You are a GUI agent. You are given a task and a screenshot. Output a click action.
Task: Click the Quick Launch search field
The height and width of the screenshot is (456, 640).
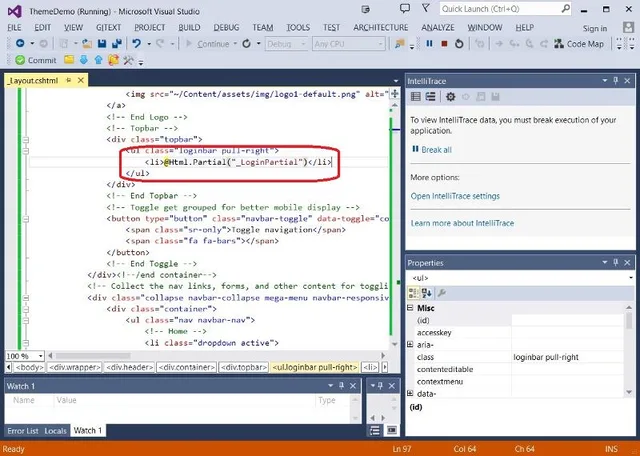[x=505, y=9]
